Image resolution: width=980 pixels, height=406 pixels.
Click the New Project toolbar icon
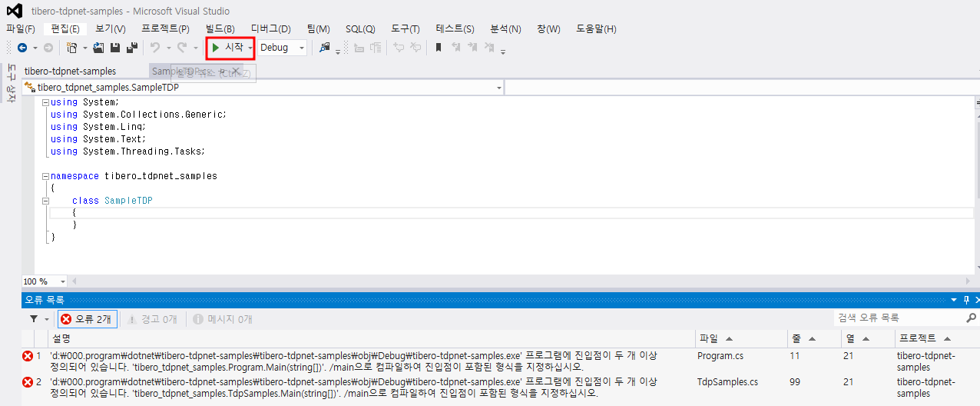[72, 48]
